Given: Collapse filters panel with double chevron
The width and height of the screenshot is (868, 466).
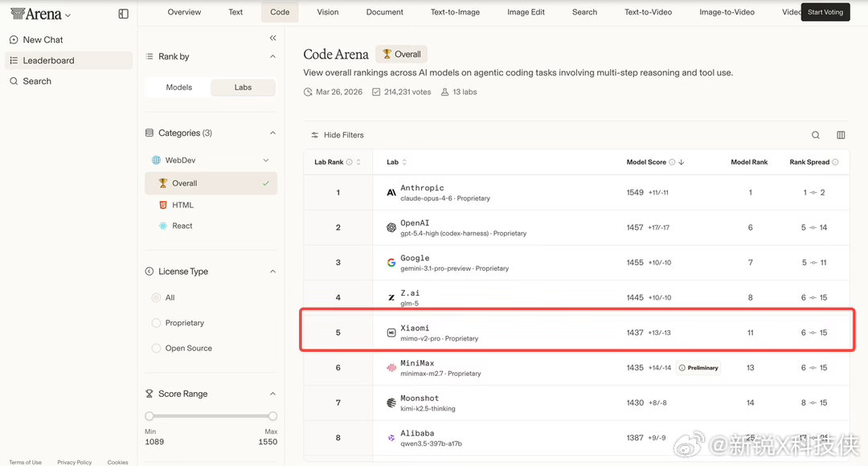Looking at the screenshot, I should click(x=272, y=38).
